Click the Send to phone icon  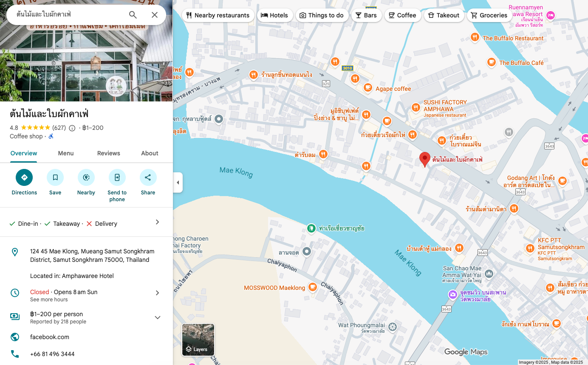[x=117, y=177]
